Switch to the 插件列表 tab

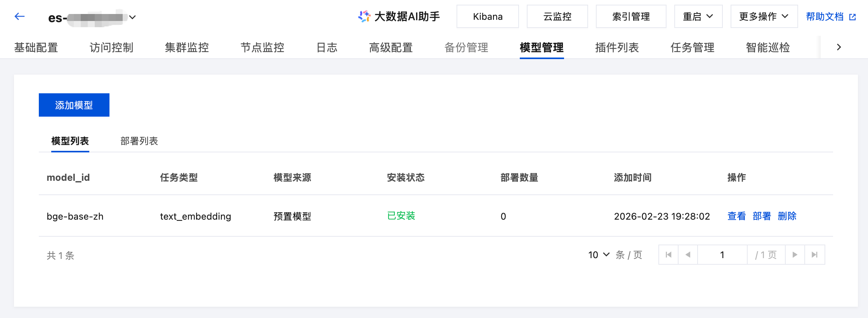(617, 47)
